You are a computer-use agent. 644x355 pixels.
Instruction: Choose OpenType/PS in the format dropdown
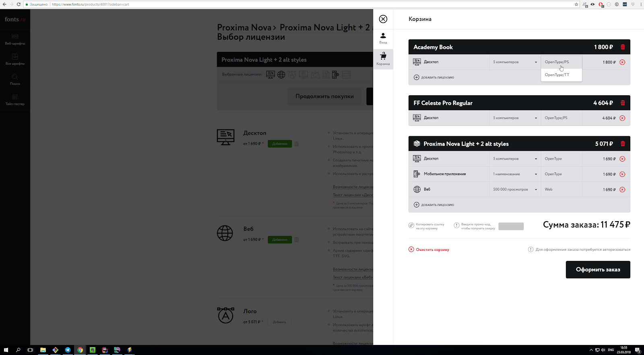557,62
